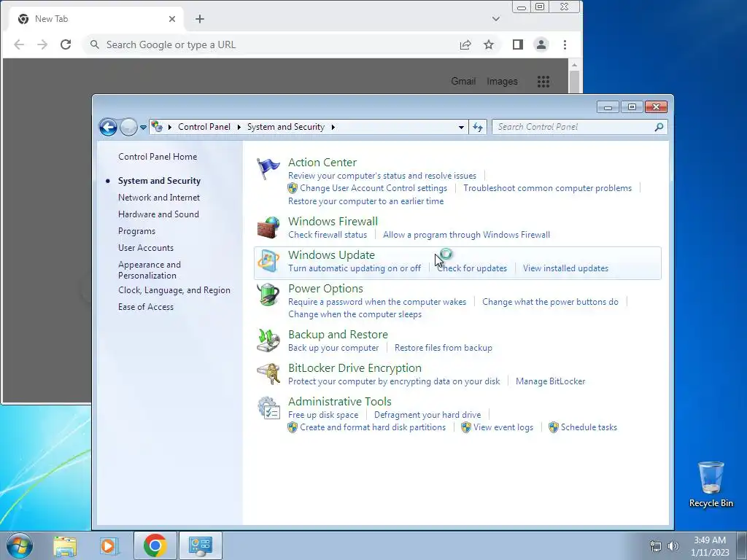Screen dimensions: 747x560
Task: Open Chrome side panel icon
Action: (518, 44)
